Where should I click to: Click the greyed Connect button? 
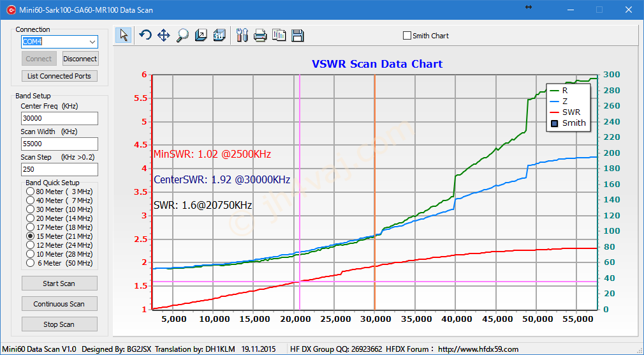coord(39,59)
